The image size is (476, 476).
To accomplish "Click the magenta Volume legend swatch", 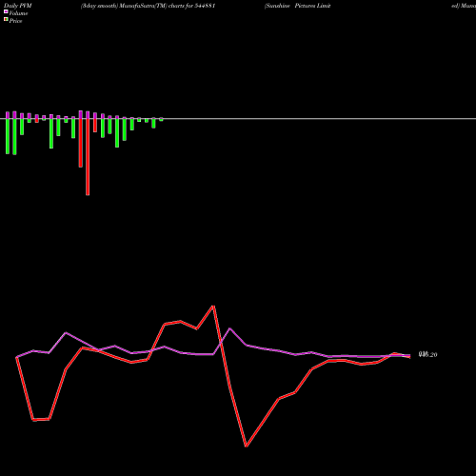I will tap(6, 11).
